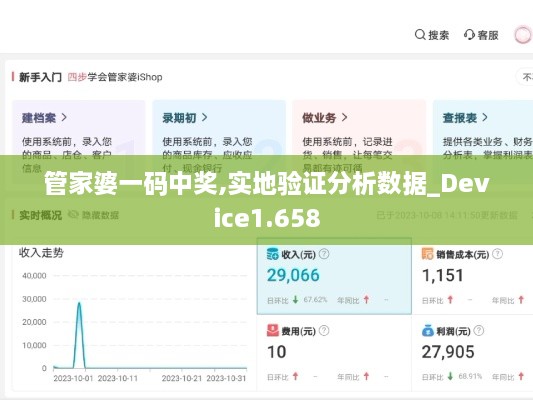Click the 搜索 text button
Viewport: 533px width, 400px height.
(439, 35)
